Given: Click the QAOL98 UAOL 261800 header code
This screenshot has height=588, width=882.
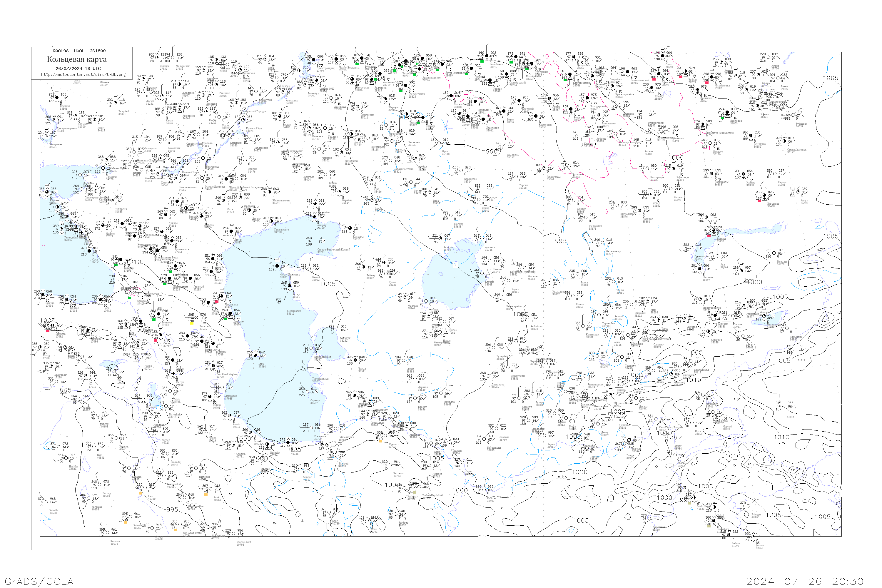Looking at the screenshot, I should tap(79, 51).
